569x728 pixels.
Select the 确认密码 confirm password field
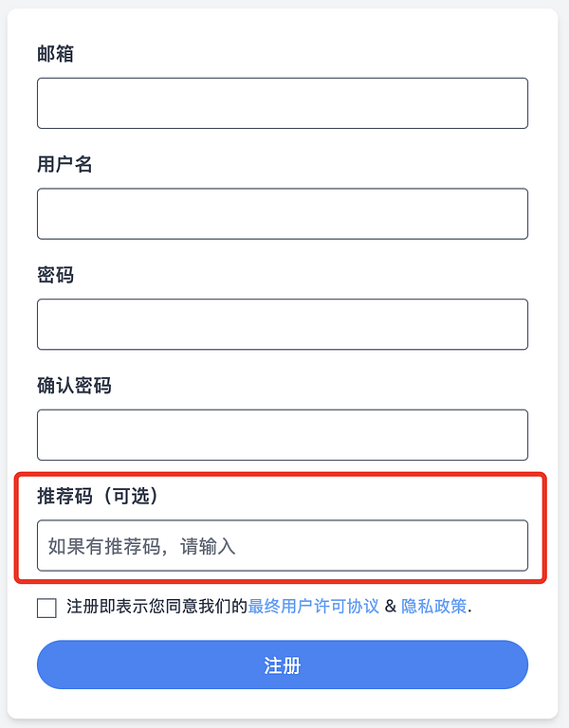(x=282, y=435)
